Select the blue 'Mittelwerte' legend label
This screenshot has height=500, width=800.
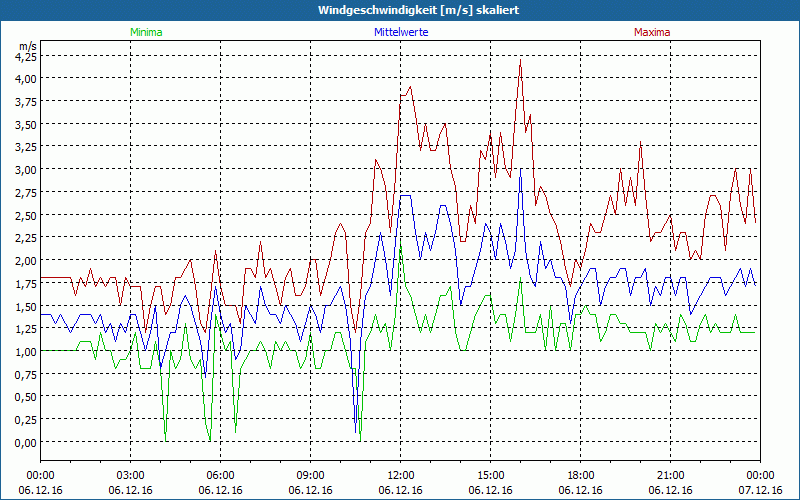401,32
